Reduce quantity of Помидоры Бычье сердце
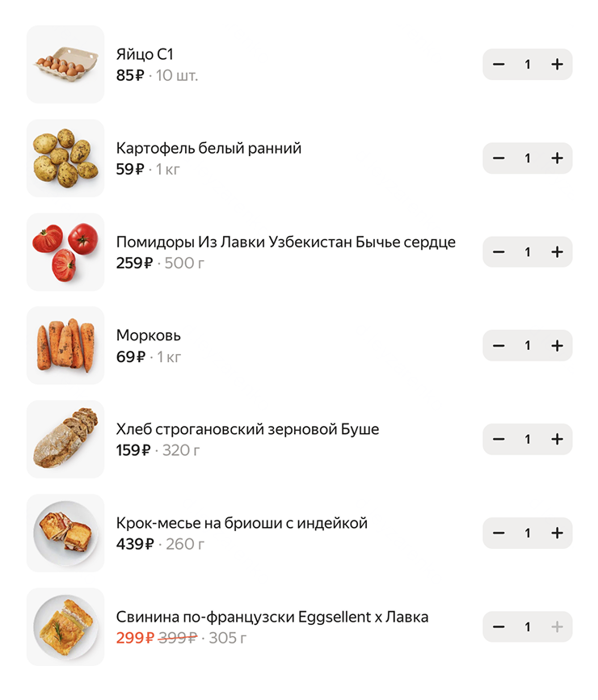Viewport: 598px width, 700px height. point(499,252)
